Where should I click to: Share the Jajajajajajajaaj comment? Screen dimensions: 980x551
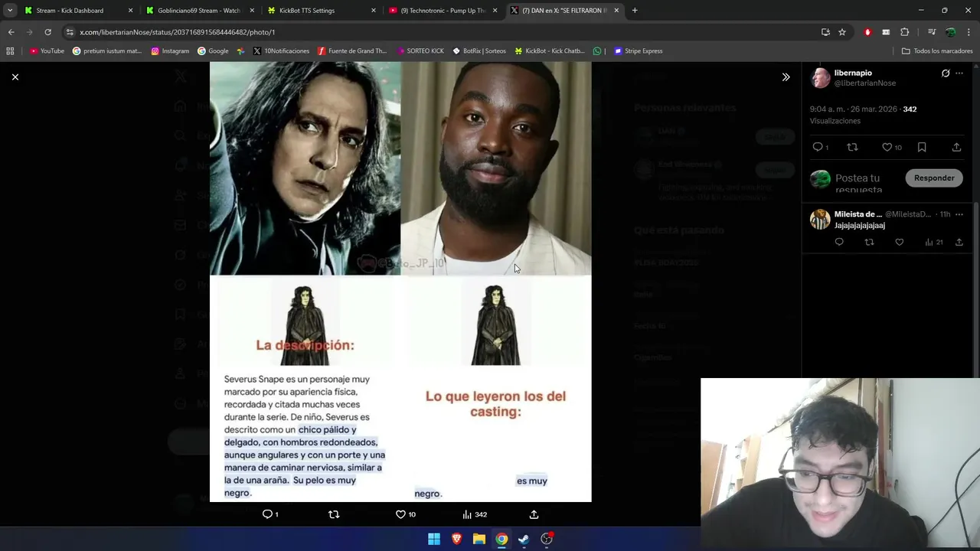959,242
